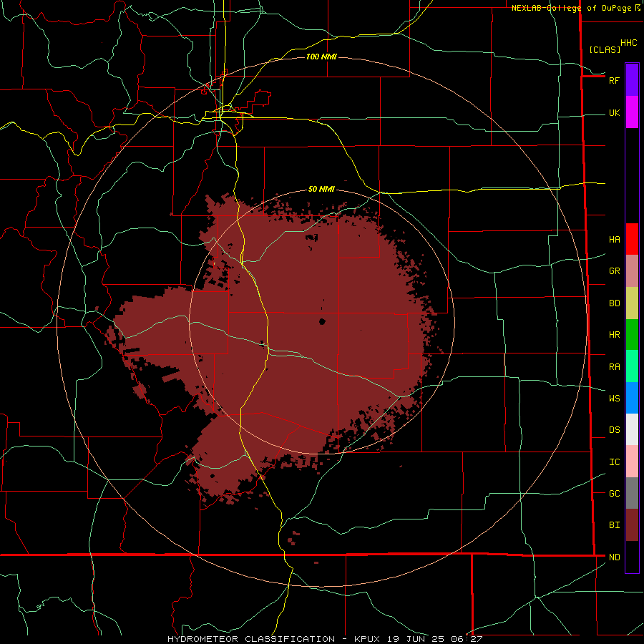The height and width of the screenshot is (644, 644).
Task: Click the BI dark red legend swatch
Action: (632, 525)
